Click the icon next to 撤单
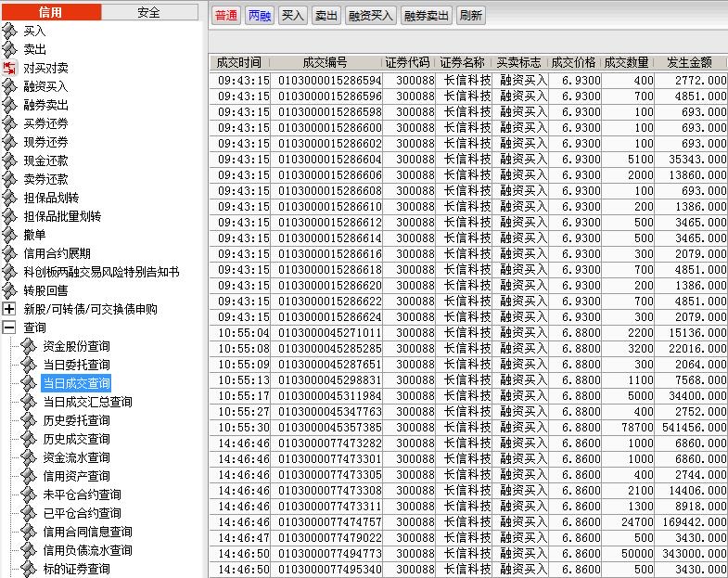The height and width of the screenshot is (578, 728). (9, 235)
